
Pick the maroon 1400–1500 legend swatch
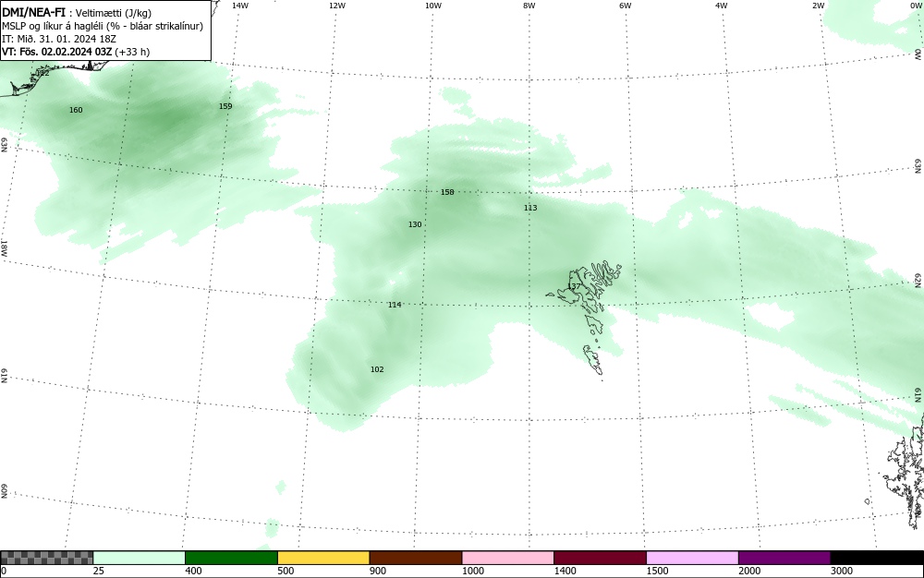600,558
